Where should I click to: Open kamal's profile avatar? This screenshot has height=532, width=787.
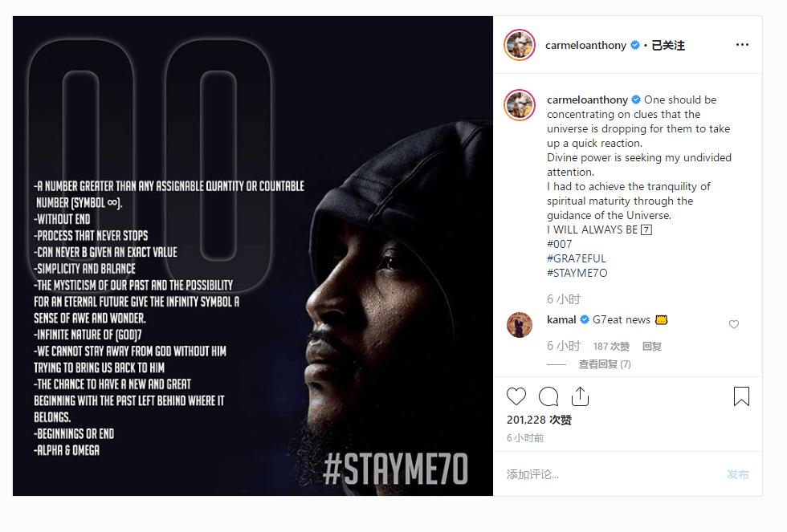tap(520, 325)
